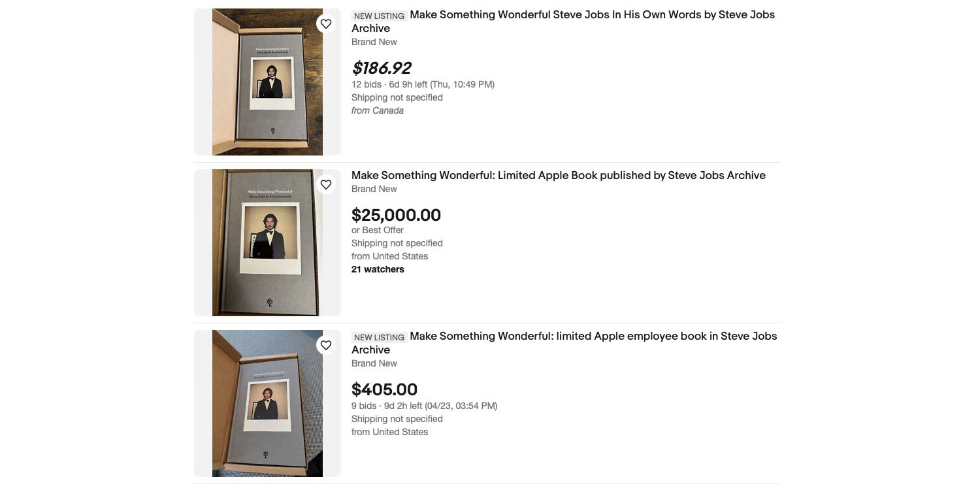Toggle the favorite heart on the bottom listing

click(326, 345)
